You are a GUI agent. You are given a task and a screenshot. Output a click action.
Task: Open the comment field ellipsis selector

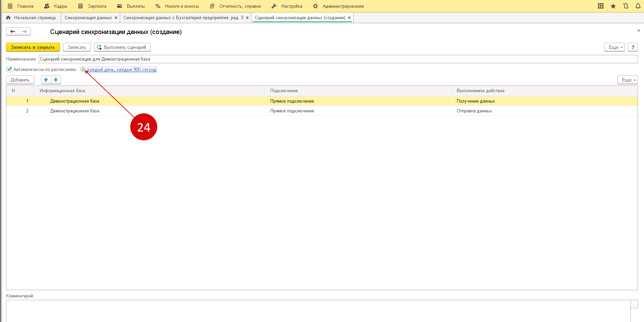click(634, 304)
